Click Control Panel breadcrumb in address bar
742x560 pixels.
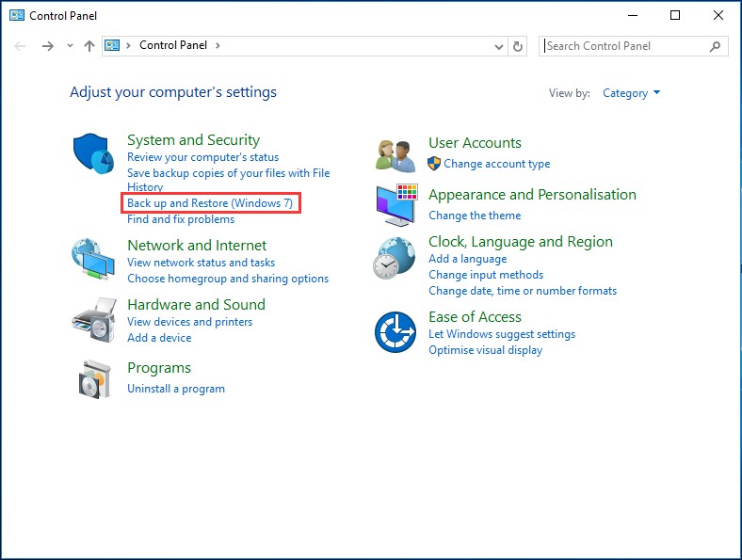point(173,45)
